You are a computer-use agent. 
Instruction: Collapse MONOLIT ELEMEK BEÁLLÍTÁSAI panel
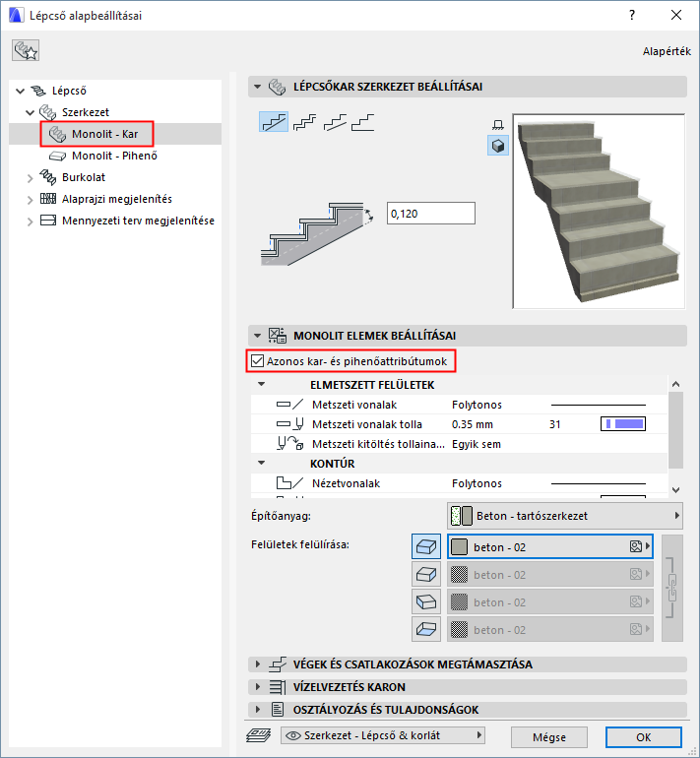click(x=258, y=336)
